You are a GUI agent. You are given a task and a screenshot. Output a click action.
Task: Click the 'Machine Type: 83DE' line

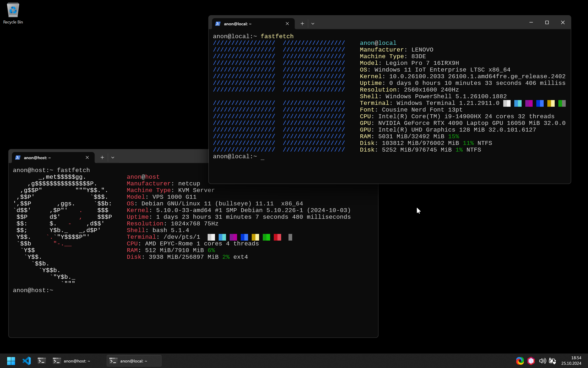(393, 56)
